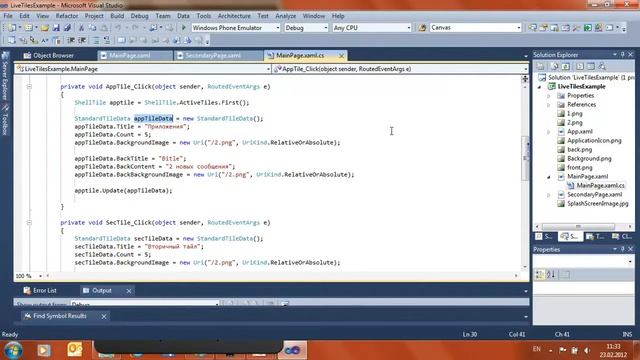Image resolution: width=640 pixels, height=360 pixels.
Task: Click the Windows Start button
Action: (13, 350)
